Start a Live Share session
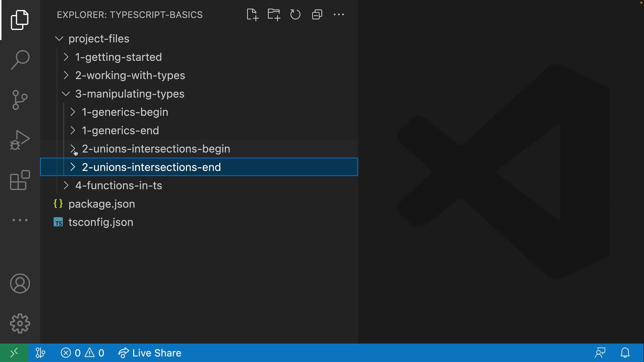 pyautogui.click(x=150, y=353)
